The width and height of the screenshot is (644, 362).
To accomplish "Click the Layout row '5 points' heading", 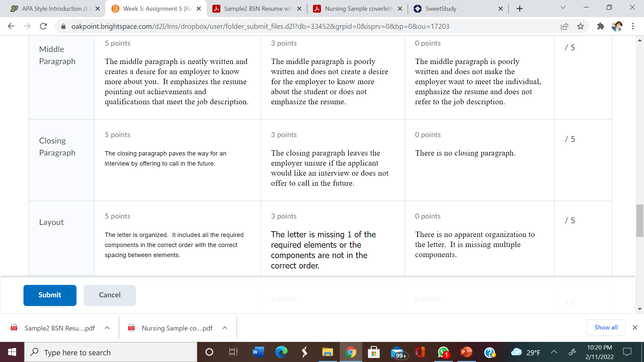I will [118, 216].
